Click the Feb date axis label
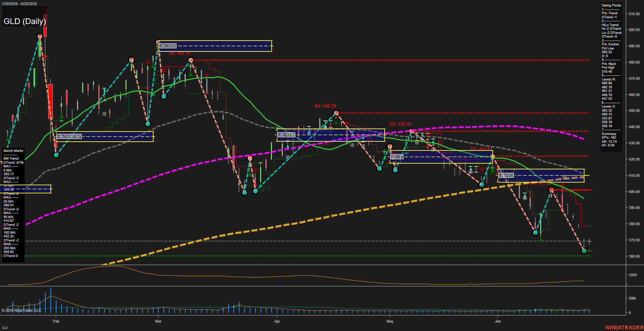 pos(56,321)
